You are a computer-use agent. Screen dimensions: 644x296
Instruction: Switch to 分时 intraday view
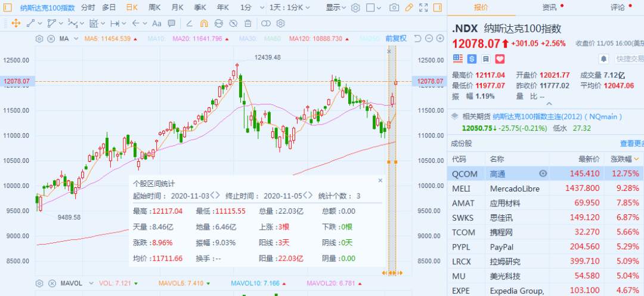[x=88, y=7]
